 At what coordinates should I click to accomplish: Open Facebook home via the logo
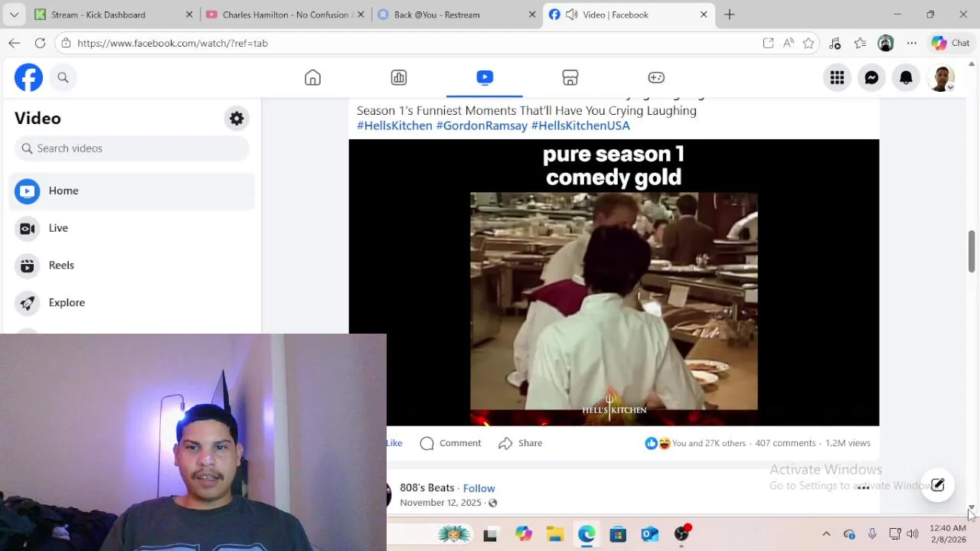pyautogui.click(x=28, y=77)
